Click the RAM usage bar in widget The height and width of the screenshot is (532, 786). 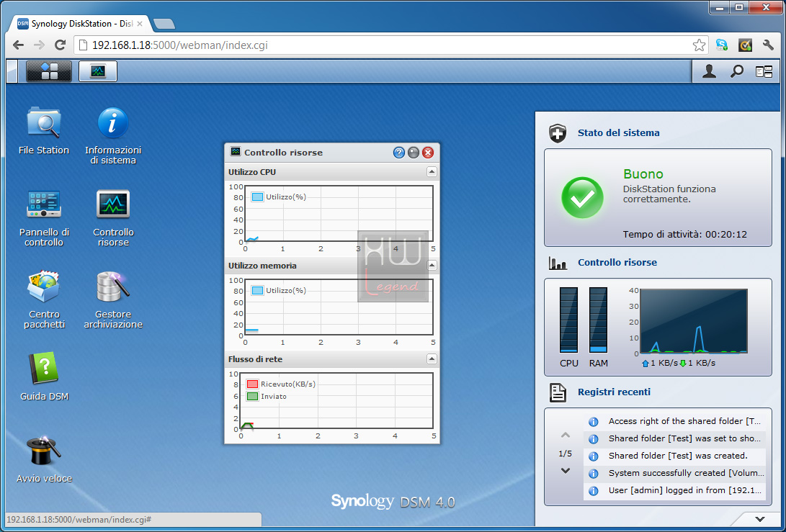tap(598, 320)
